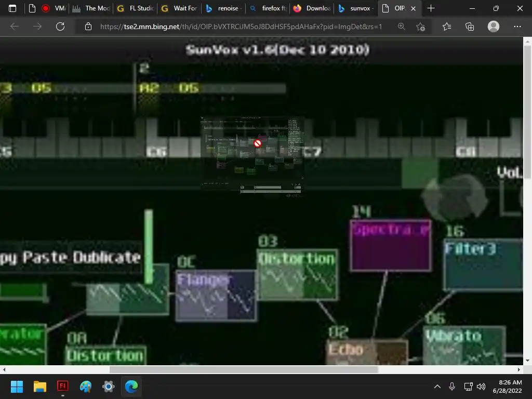Viewport: 532px width, 399px height.
Task: Open the clock showing 8:26 AM 6/28/2022
Action: coord(508,387)
